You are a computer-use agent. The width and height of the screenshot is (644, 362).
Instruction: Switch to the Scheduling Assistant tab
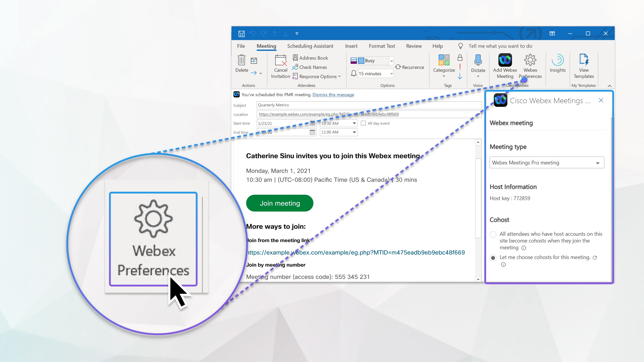310,46
